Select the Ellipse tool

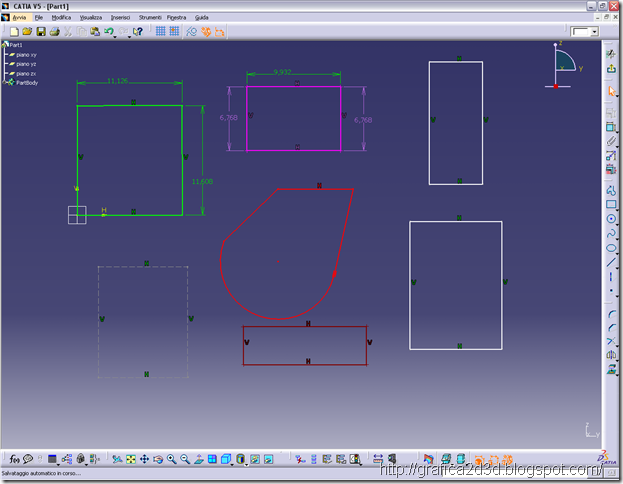[611, 248]
